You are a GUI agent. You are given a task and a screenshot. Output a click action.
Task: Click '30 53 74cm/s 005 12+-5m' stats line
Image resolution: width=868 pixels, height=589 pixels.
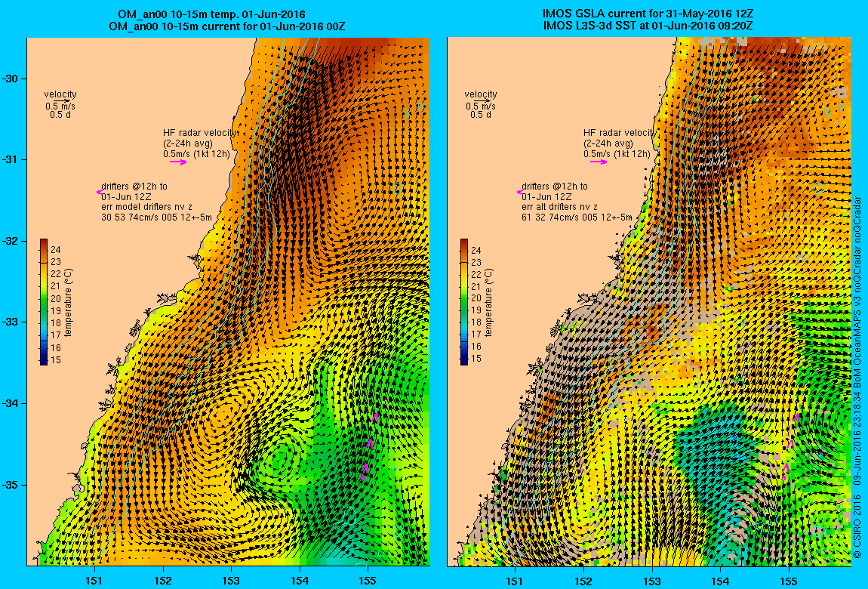point(157,217)
